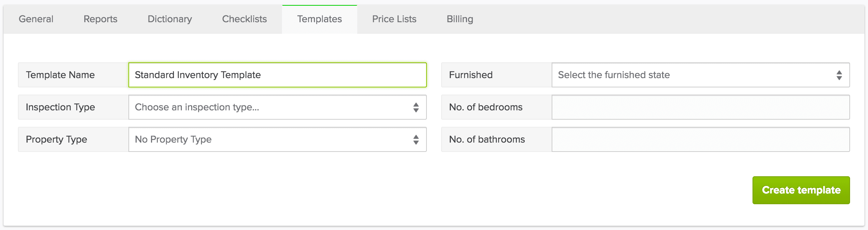Screen dimensions: 868x230
Task: Click the Inspection Type stepper arrows
Action: tap(416, 107)
